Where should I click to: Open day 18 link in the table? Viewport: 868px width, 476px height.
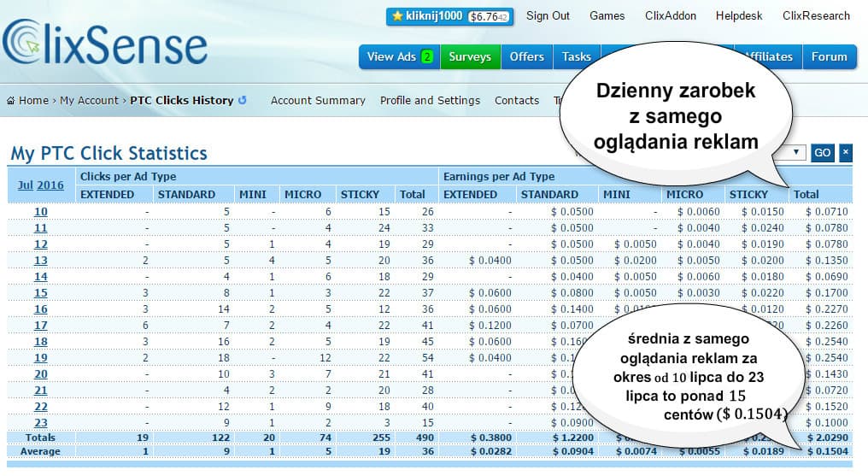[x=41, y=342]
